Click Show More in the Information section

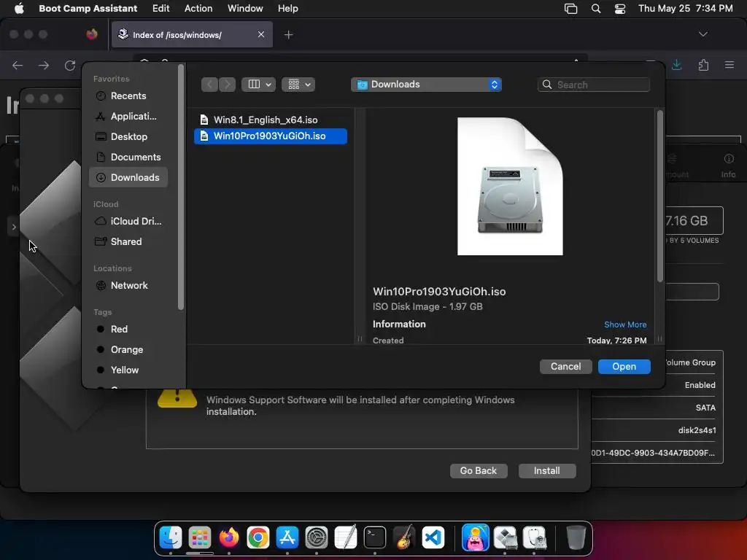click(625, 324)
